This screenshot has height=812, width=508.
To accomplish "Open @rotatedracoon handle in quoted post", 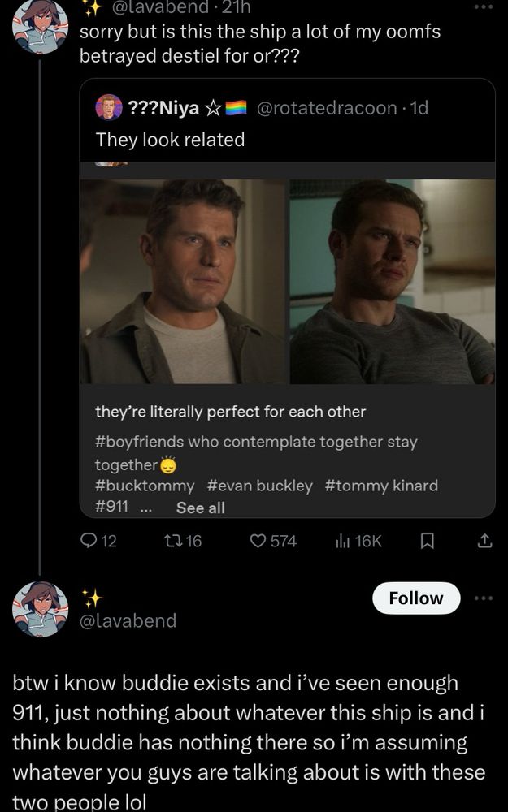I will point(327,107).
